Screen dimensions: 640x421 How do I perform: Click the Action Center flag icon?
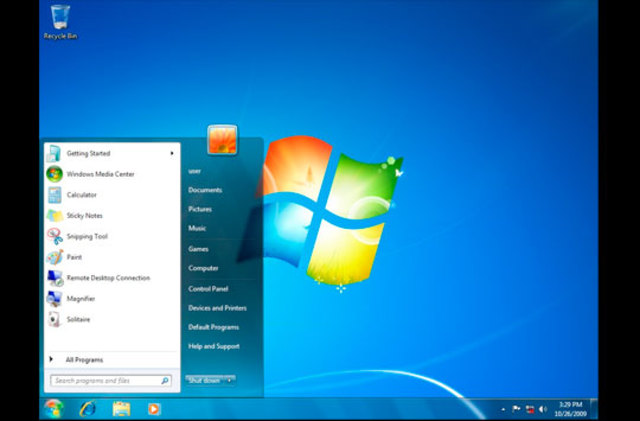516,409
